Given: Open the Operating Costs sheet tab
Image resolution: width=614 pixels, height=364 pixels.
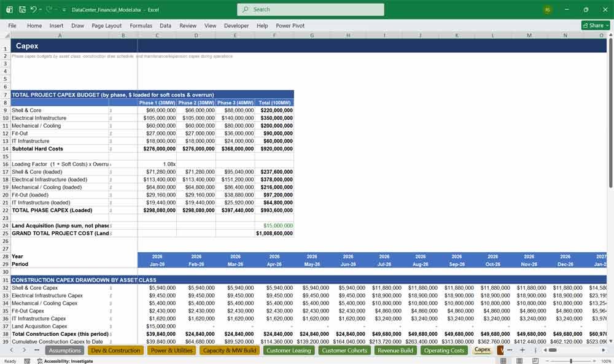Looking at the screenshot, I should tap(444, 350).
